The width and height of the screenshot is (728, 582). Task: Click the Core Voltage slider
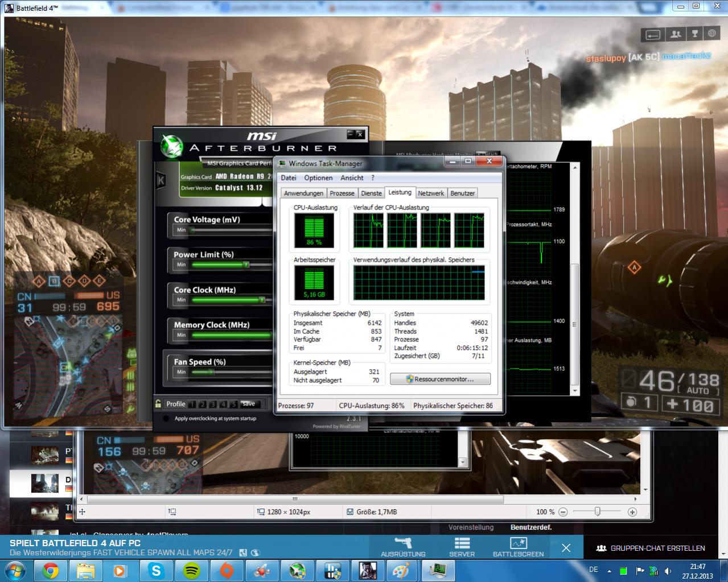click(232, 230)
